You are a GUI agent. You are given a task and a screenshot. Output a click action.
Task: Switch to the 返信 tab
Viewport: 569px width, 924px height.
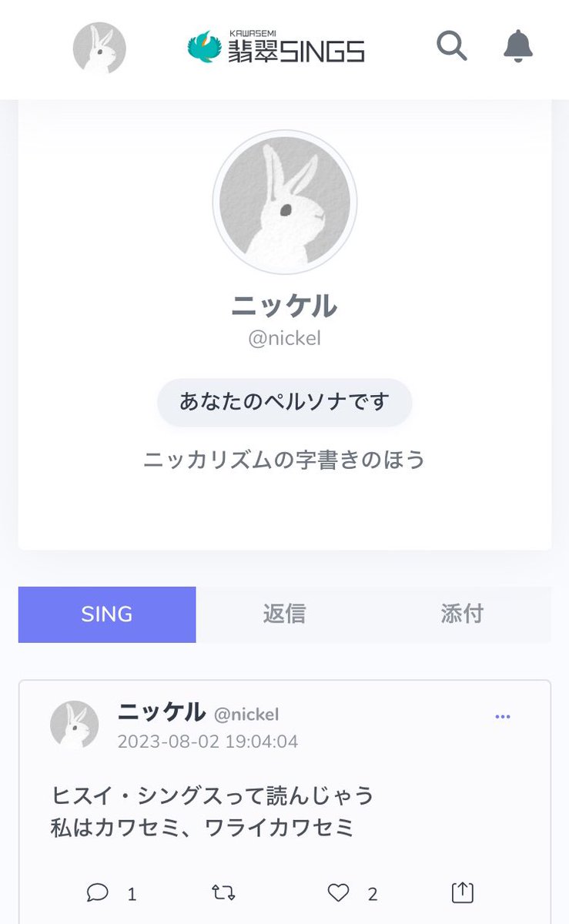click(284, 614)
